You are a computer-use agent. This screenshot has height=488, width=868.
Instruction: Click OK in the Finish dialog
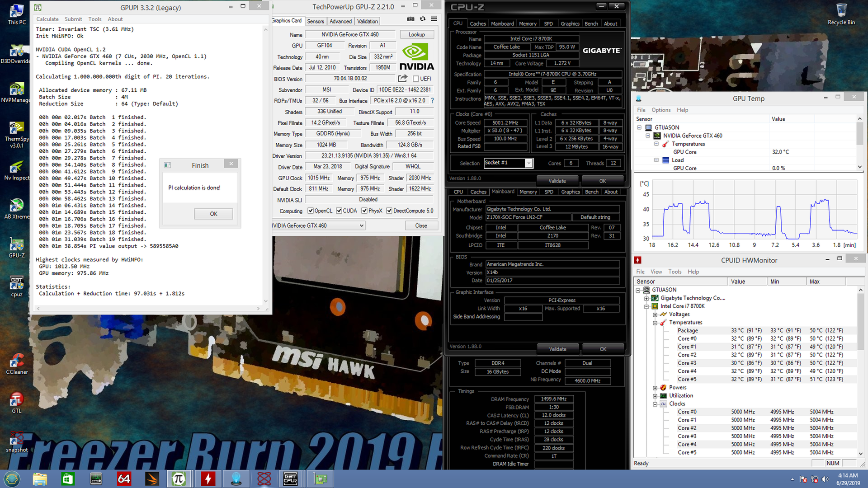click(x=213, y=214)
